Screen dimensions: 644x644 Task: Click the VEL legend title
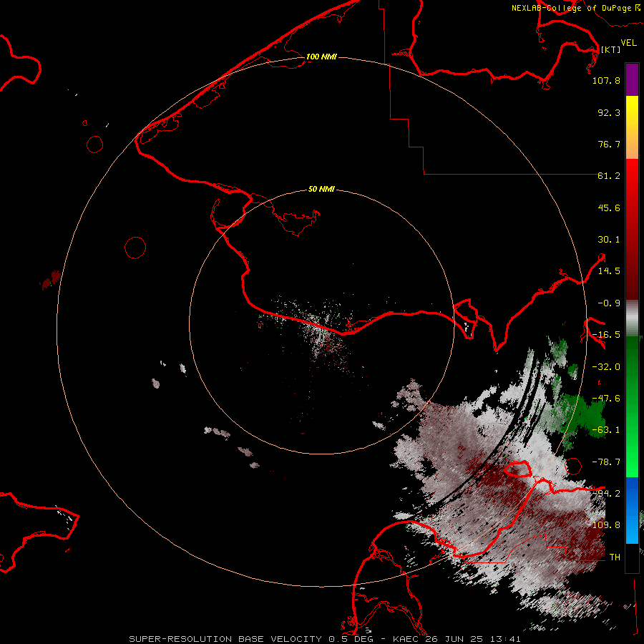click(628, 43)
